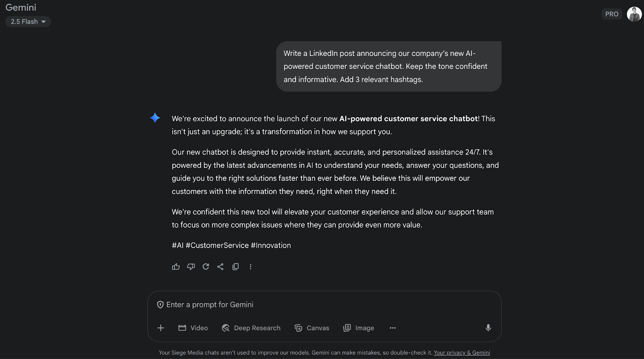The height and width of the screenshot is (359, 644).
Task: Select the Image tool
Action: [359, 328]
